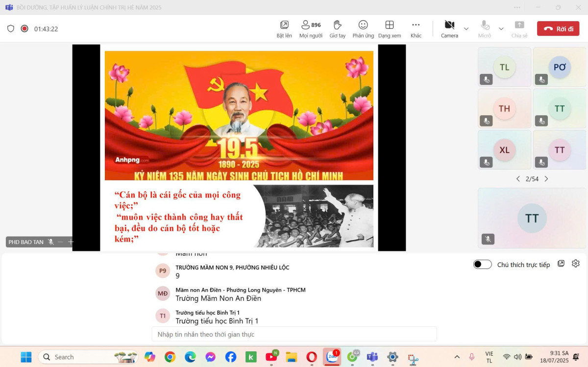
Task: Click the recording indicator icon
Action: (x=24, y=29)
